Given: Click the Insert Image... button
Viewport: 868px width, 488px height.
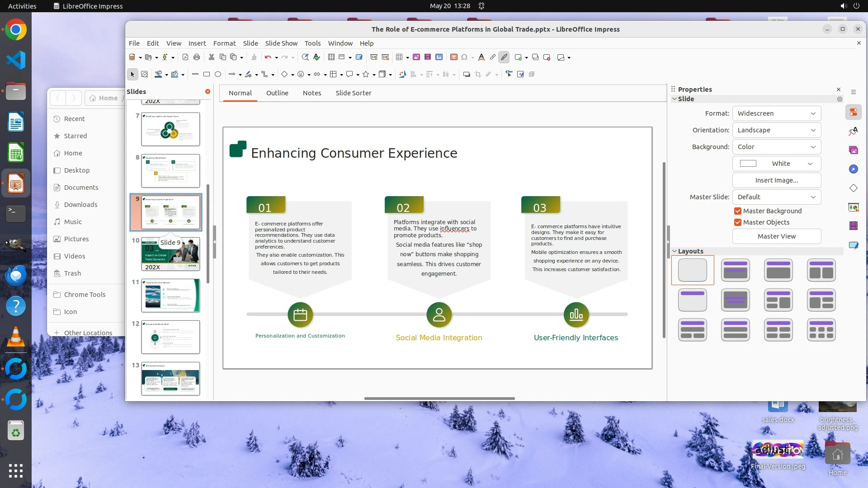Looking at the screenshot, I should tap(776, 180).
